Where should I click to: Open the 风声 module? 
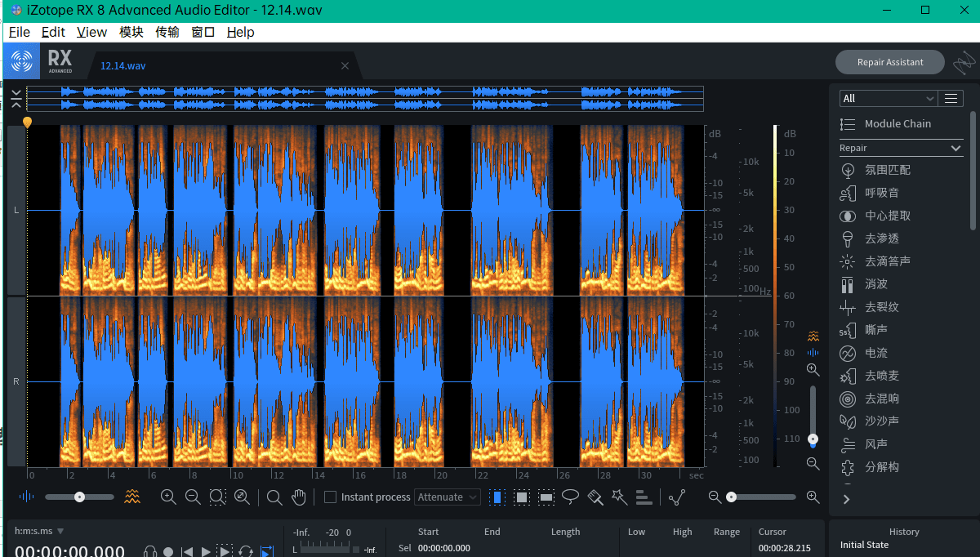point(875,444)
